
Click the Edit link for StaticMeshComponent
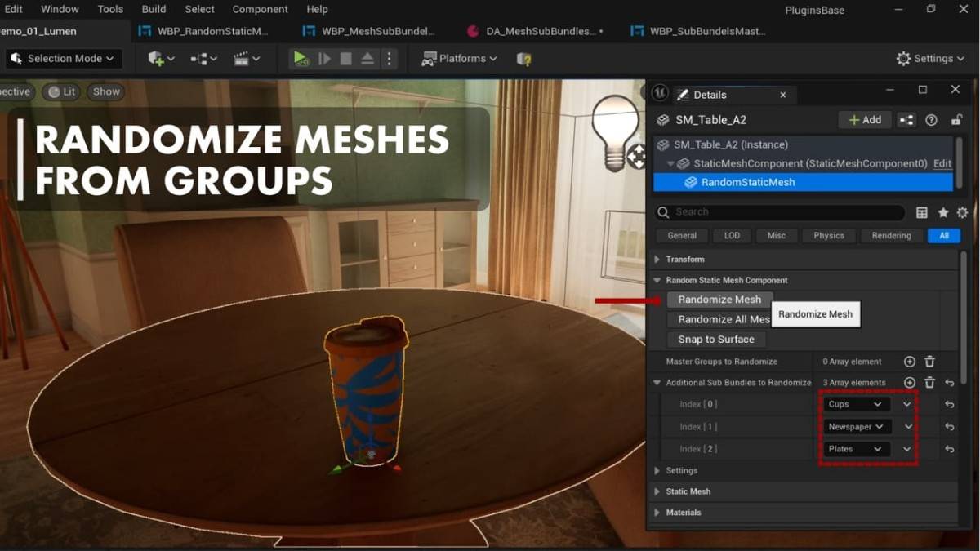point(942,163)
